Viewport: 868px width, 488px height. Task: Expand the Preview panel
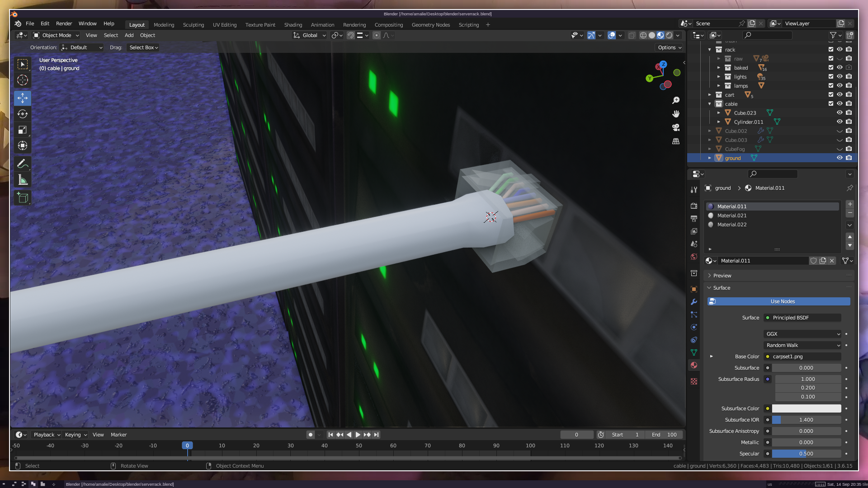click(722, 276)
